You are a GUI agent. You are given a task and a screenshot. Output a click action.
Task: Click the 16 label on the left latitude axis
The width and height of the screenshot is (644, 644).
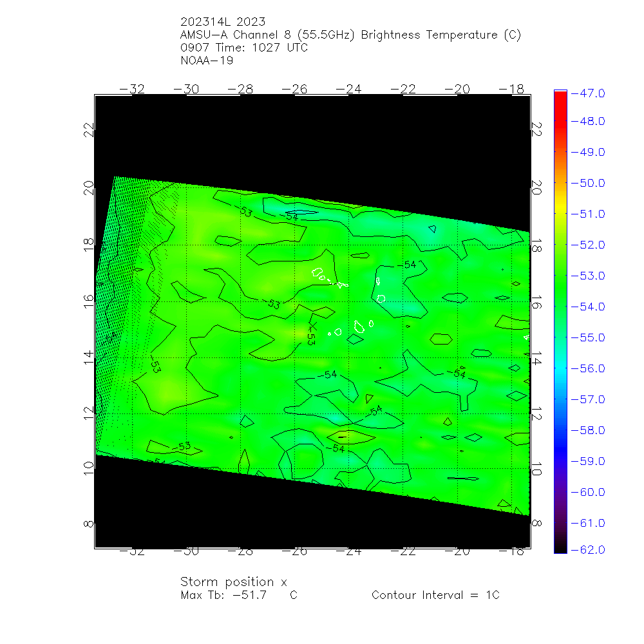tap(89, 301)
